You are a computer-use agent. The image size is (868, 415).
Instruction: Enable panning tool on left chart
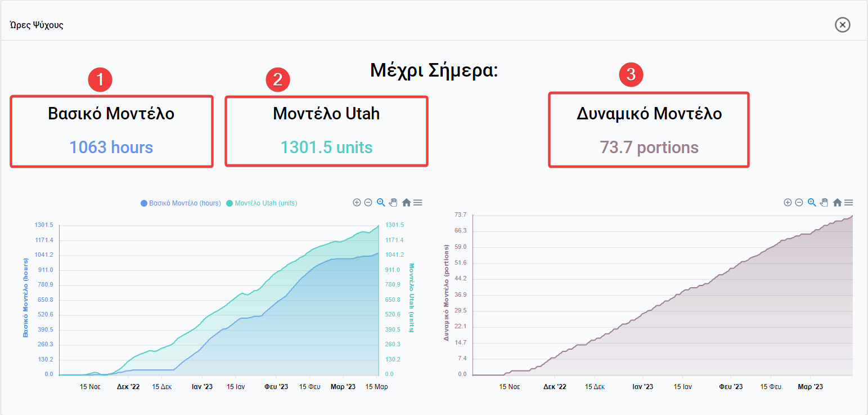(x=393, y=203)
